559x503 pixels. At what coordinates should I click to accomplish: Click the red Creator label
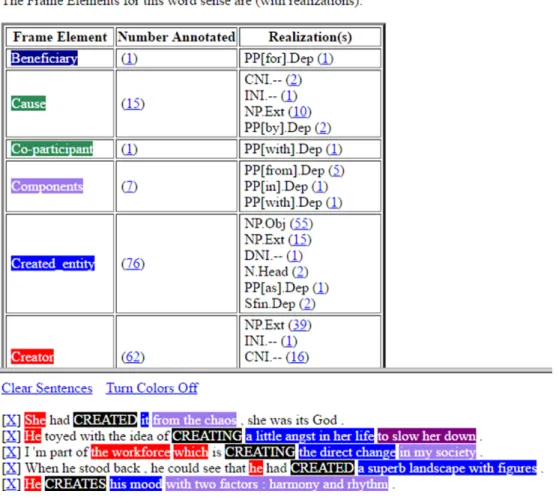(x=32, y=356)
